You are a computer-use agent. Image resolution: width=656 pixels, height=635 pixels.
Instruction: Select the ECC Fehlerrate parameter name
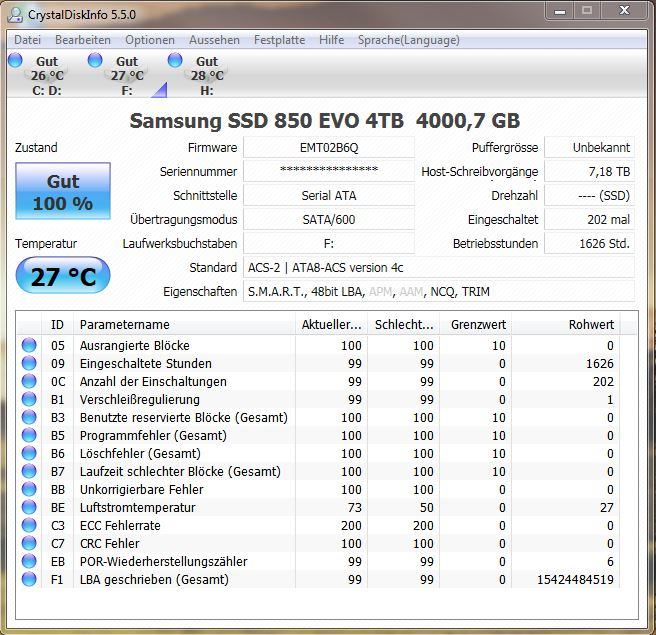[120, 525]
